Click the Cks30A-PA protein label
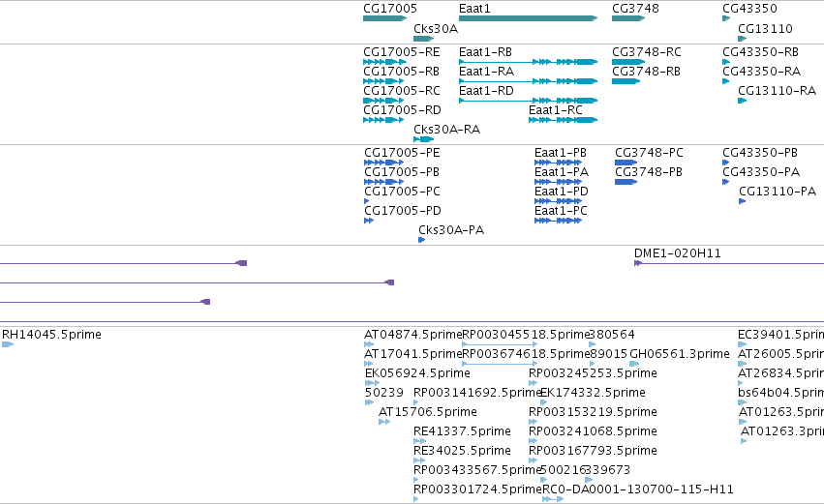This screenshot has height=504, width=824. [x=451, y=230]
